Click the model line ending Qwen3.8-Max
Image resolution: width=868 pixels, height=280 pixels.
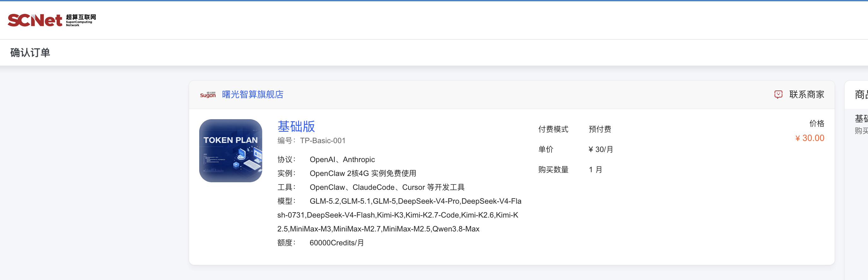pyautogui.click(x=378, y=229)
